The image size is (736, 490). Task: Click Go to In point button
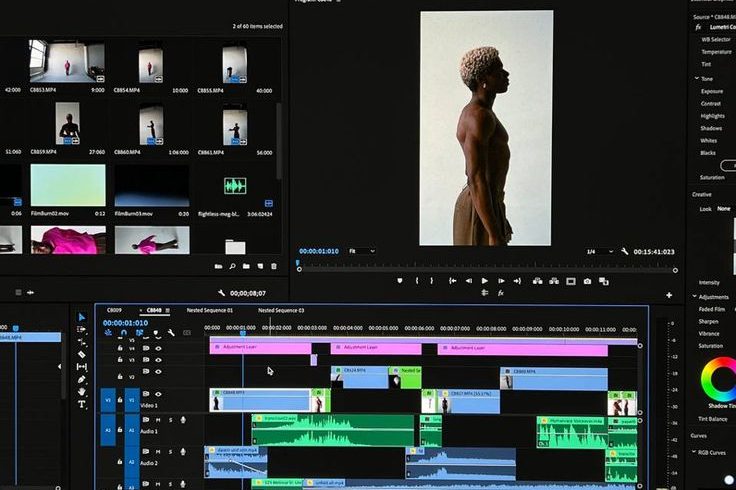point(452,281)
